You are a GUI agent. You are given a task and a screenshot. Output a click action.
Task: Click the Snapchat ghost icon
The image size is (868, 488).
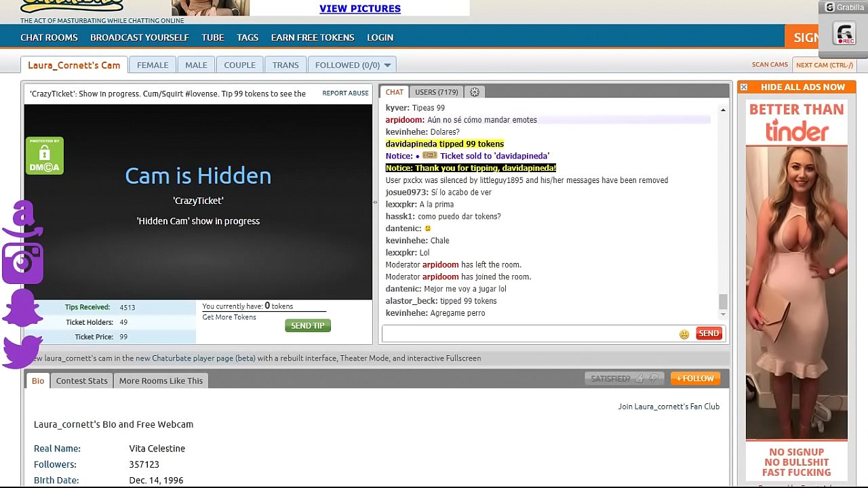tap(23, 308)
